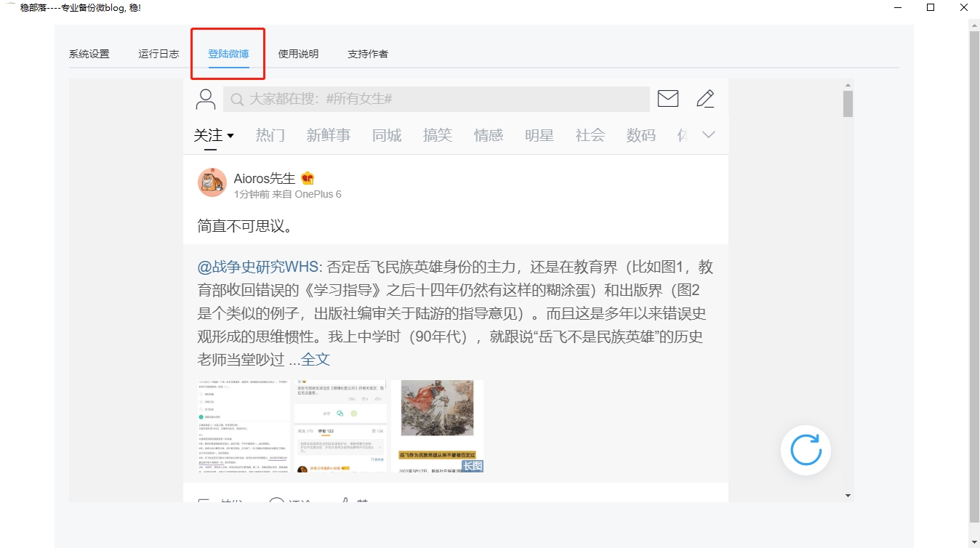Image resolution: width=980 pixels, height=548 pixels.
Task: Open the 使用说明 tab
Action: (297, 53)
